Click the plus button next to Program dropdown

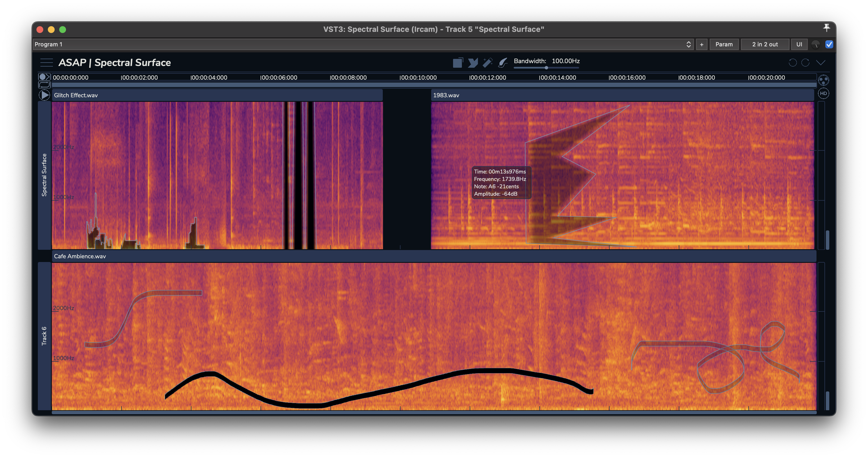pos(702,44)
